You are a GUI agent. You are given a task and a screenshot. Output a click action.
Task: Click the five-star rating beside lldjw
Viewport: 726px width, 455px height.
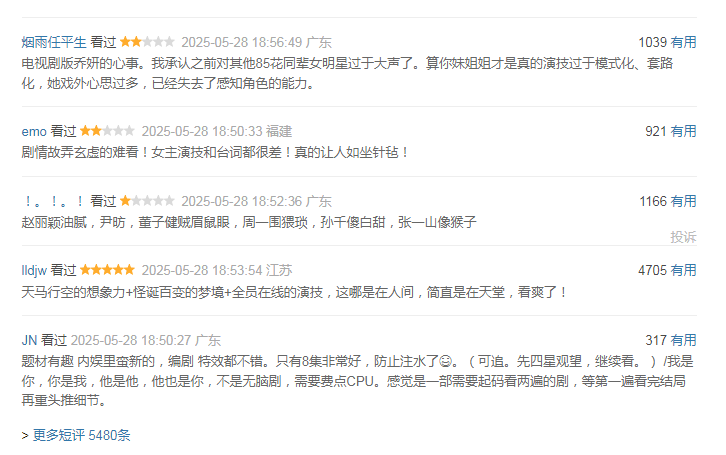[107, 270]
